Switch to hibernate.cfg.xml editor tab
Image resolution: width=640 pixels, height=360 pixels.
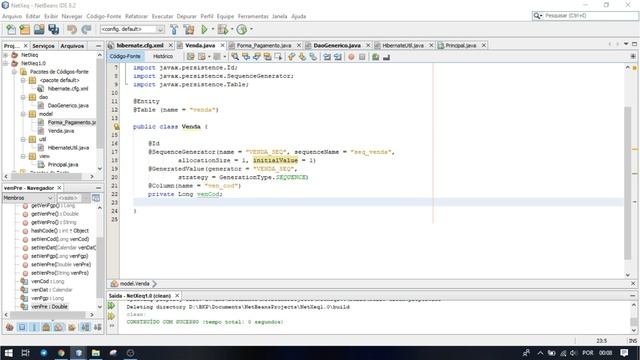(x=140, y=45)
